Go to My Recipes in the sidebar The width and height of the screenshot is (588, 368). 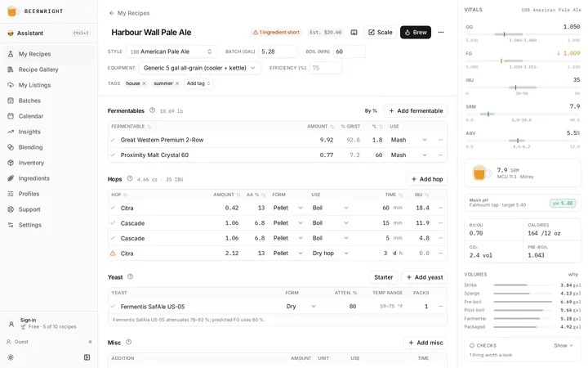[49, 54]
